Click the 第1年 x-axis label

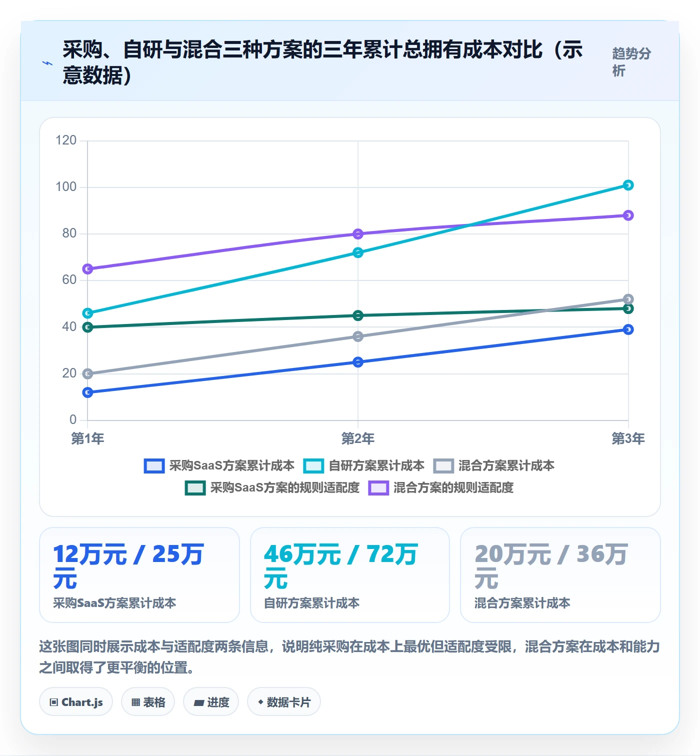[87, 438]
